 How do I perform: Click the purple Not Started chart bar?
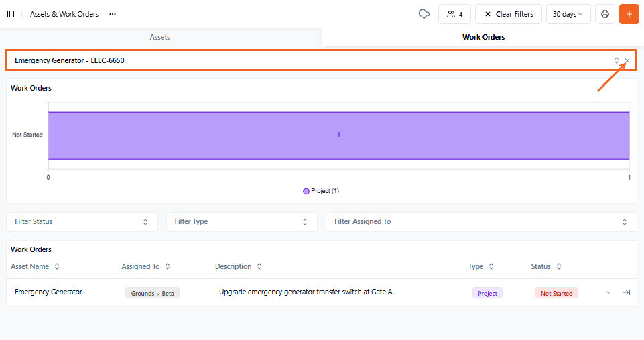(339, 135)
